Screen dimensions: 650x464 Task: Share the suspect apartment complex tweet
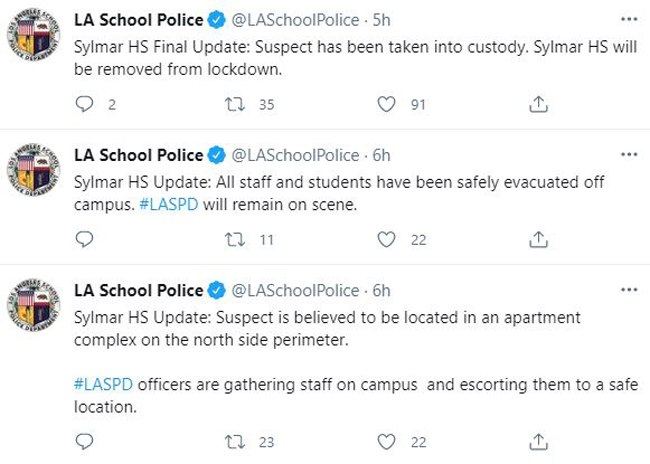[538, 442]
